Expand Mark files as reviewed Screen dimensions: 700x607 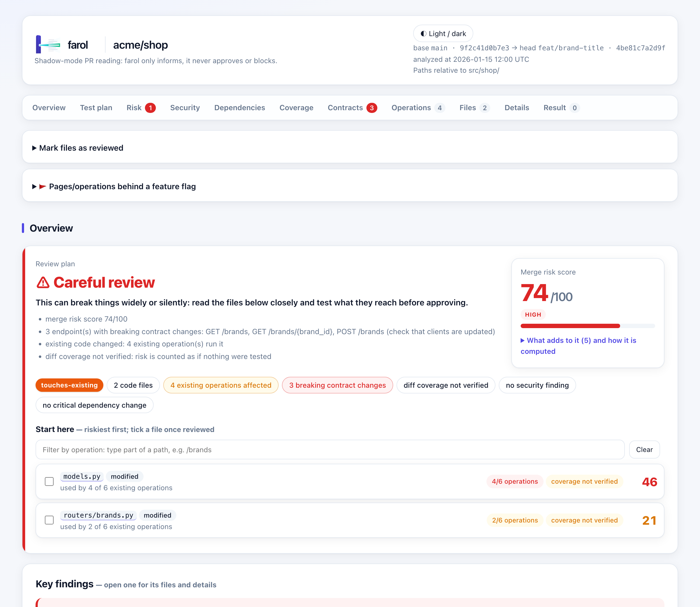click(78, 148)
